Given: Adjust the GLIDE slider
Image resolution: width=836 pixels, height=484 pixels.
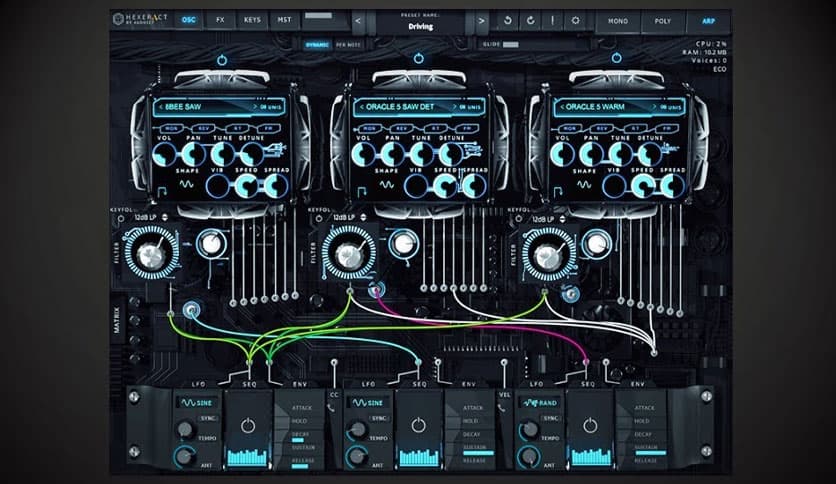Looking at the screenshot, I should (x=511, y=45).
